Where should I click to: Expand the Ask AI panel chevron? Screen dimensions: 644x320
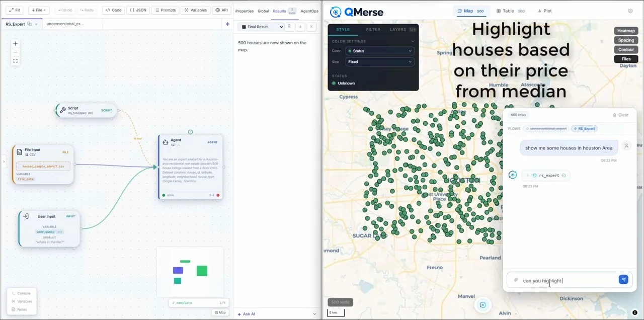point(315,314)
